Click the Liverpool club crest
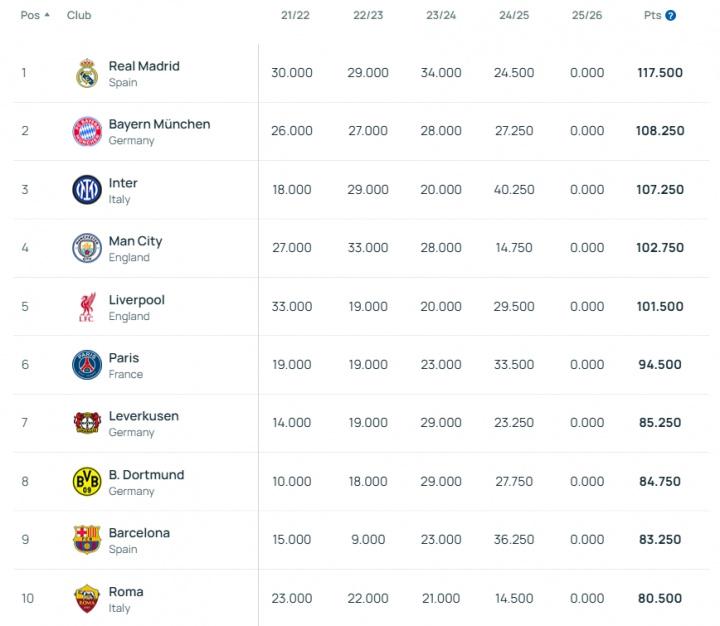 tap(87, 307)
